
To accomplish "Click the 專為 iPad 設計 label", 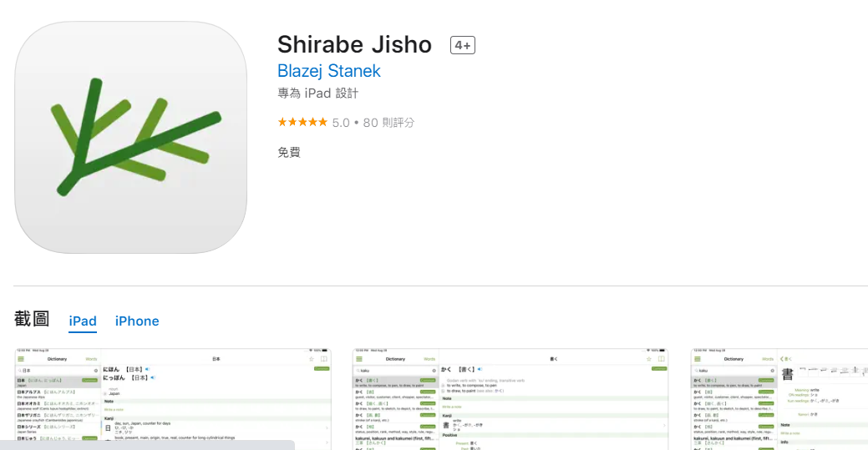I will (317, 93).
